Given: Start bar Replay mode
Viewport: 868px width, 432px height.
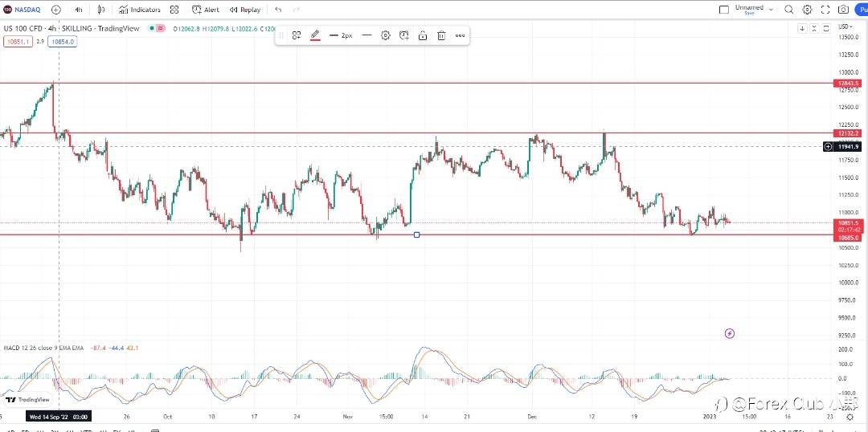Looking at the screenshot, I should [x=244, y=10].
